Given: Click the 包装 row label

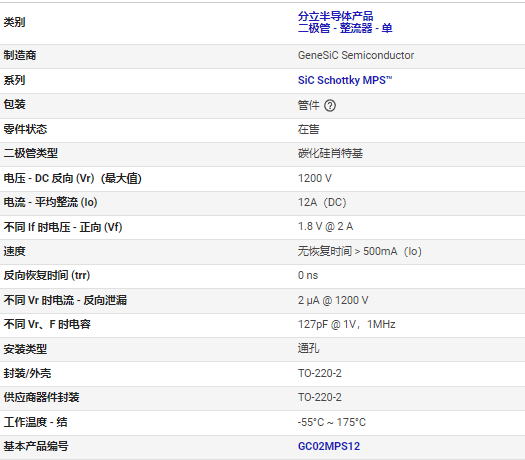Looking at the screenshot, I should click(15, 104).
